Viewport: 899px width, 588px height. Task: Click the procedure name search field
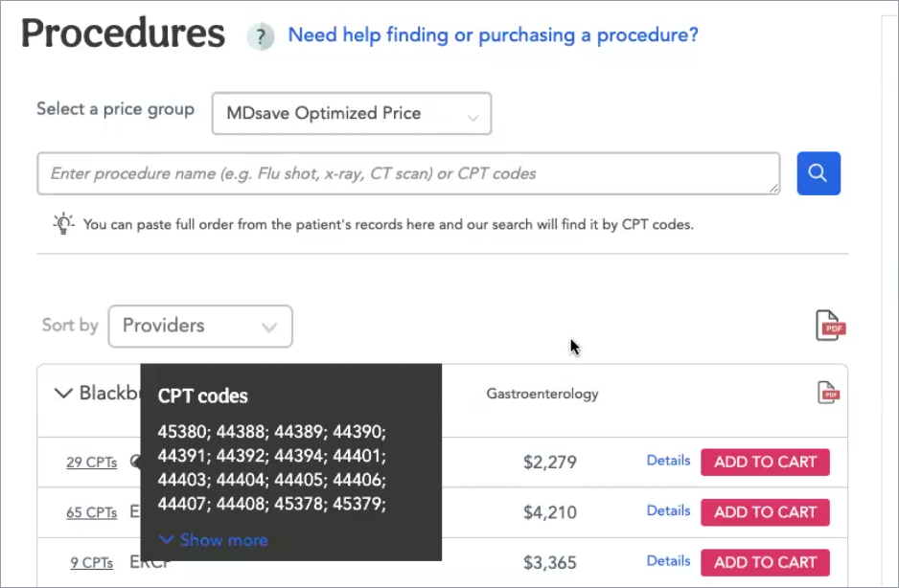(408, 173)
